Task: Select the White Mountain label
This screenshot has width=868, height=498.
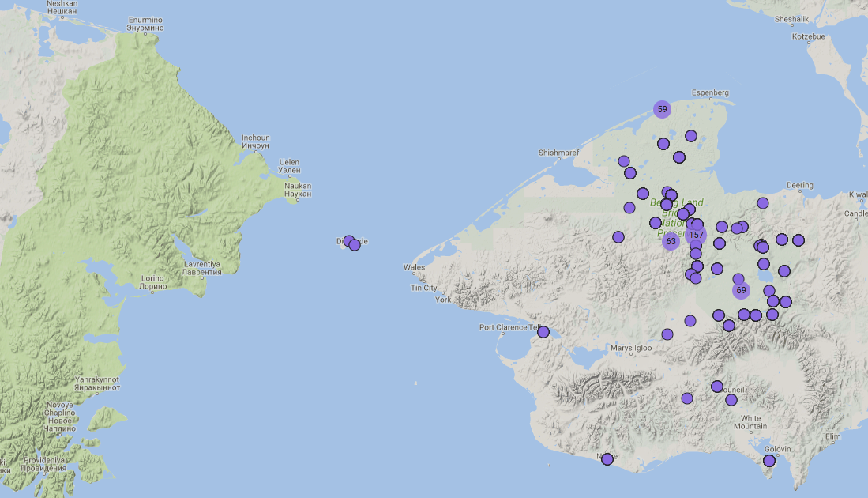Action: [750, 422]
